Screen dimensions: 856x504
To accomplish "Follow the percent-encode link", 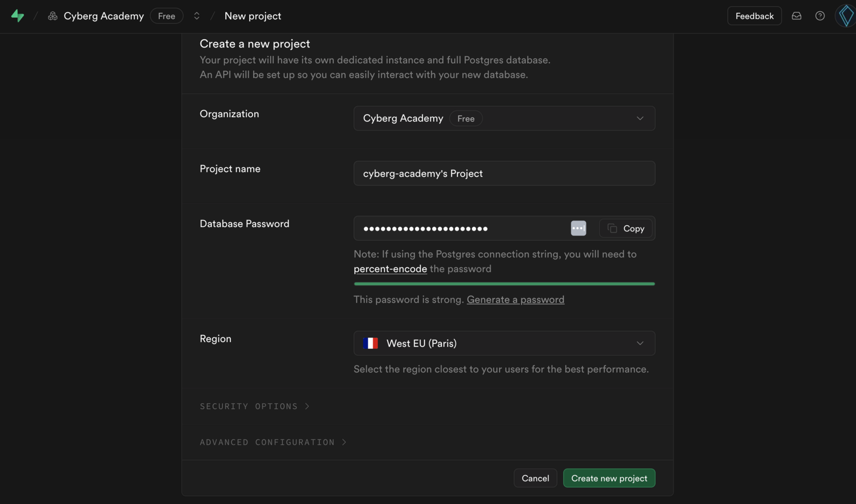I will click(390, 269).
